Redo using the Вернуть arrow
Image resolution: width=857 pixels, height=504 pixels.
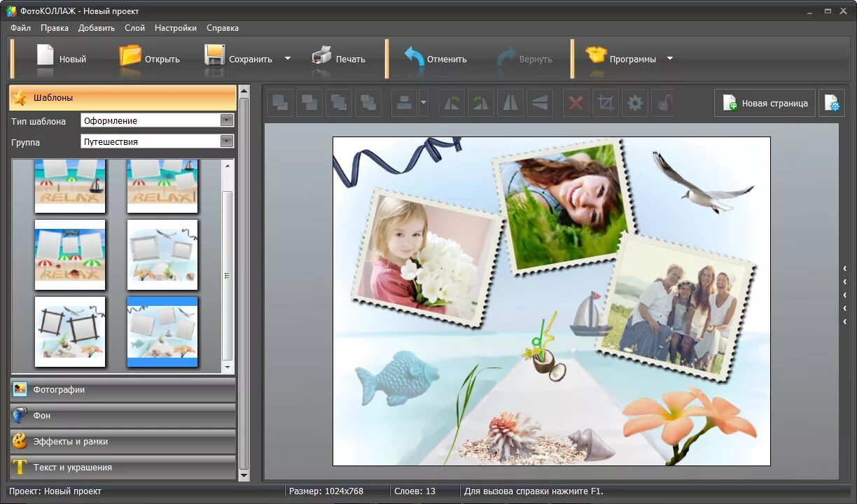[x=506, y=58]
